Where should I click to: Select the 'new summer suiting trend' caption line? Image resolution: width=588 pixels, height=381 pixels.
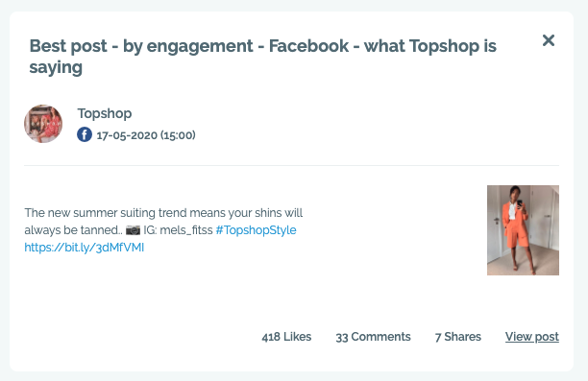163,213
